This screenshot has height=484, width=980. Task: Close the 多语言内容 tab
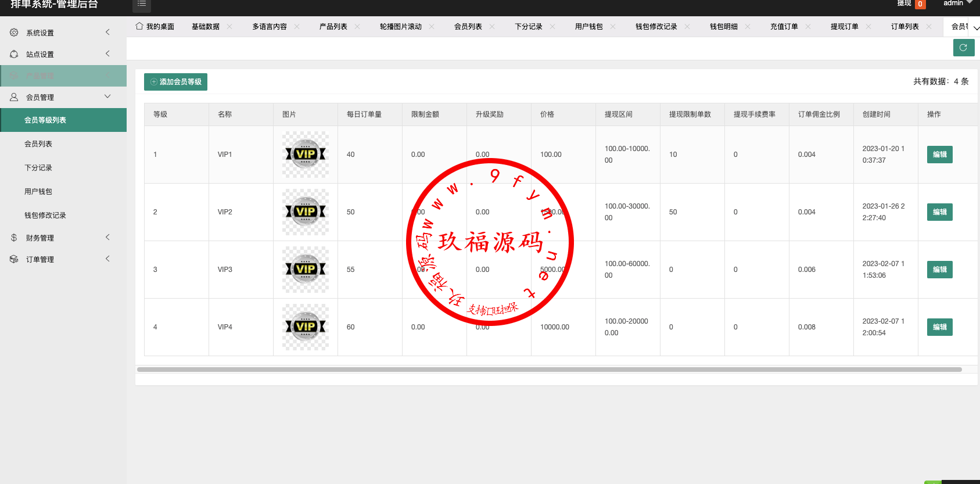[297, 26]
